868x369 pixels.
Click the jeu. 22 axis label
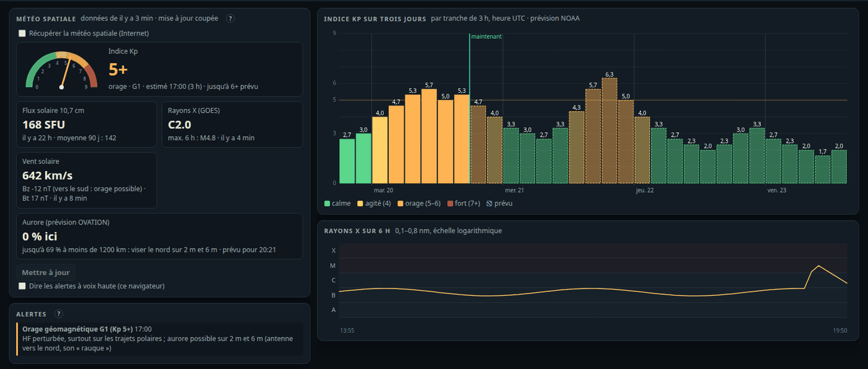point(645,190)
